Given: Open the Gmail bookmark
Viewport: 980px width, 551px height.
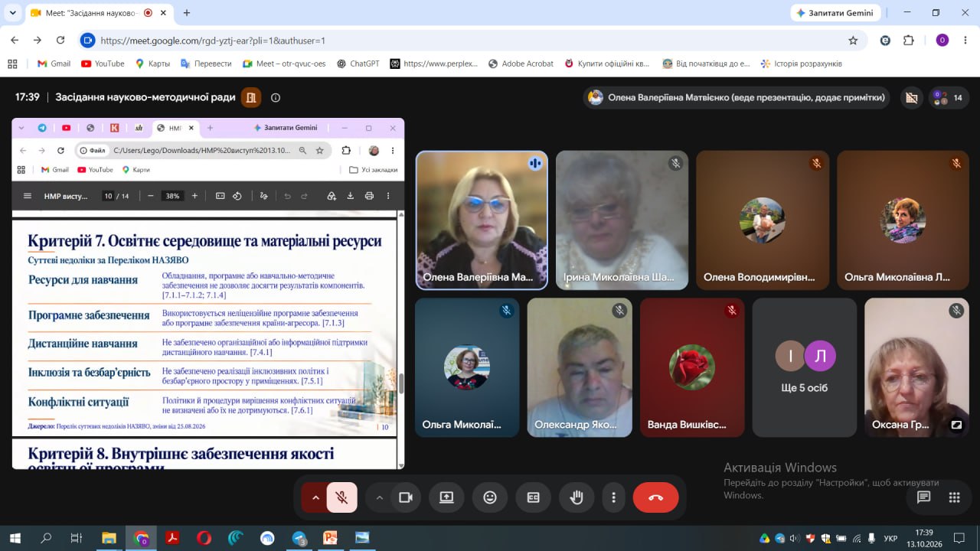Looking at the screenshot, I should point(54,64).
